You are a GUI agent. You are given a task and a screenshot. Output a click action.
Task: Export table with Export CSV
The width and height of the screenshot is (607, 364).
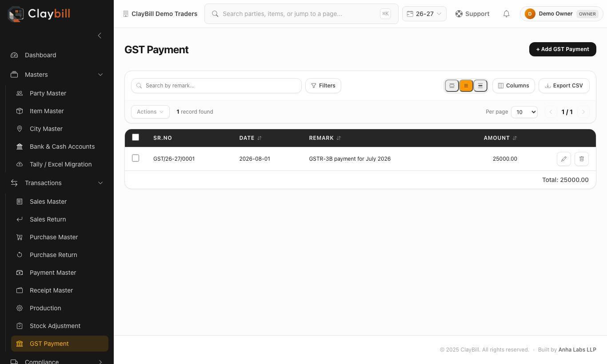pos(564,86)
